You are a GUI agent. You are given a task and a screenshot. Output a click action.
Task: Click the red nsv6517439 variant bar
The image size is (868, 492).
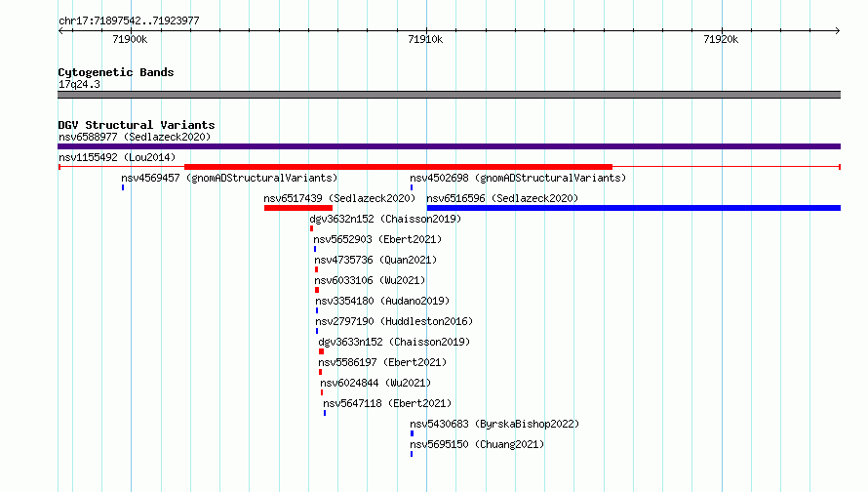point(298,208)
